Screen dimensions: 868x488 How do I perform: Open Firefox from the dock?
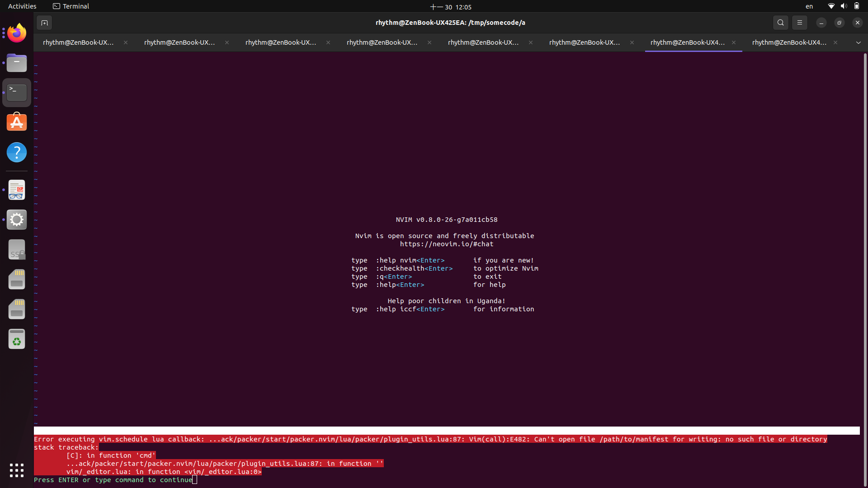[x=16, y=33]
